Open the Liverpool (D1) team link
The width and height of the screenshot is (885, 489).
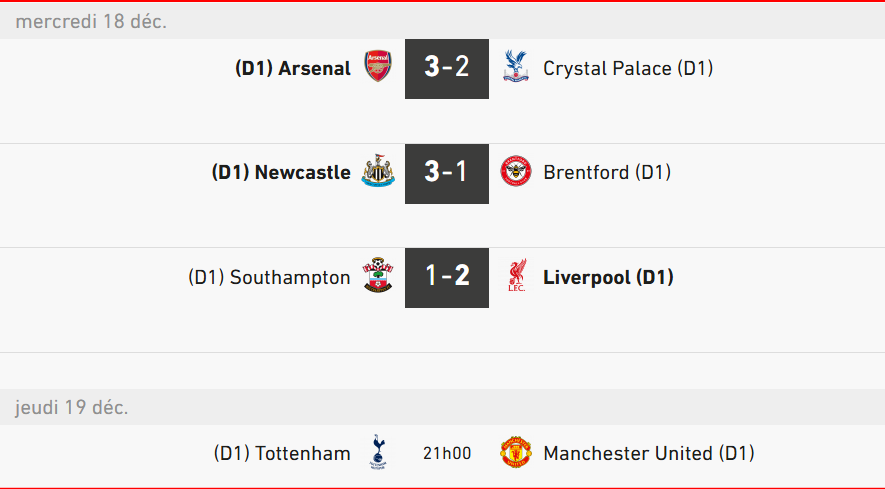[x=608, y=277]
